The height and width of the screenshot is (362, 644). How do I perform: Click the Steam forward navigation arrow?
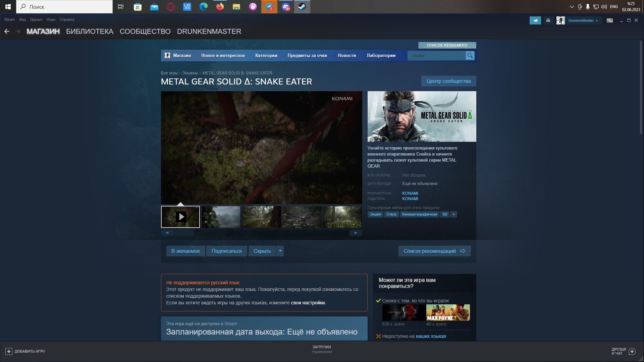(x=18, y=31)
